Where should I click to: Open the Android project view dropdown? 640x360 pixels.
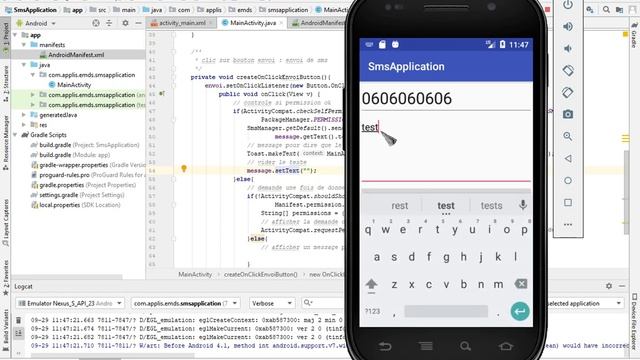[x=36, y=23]
